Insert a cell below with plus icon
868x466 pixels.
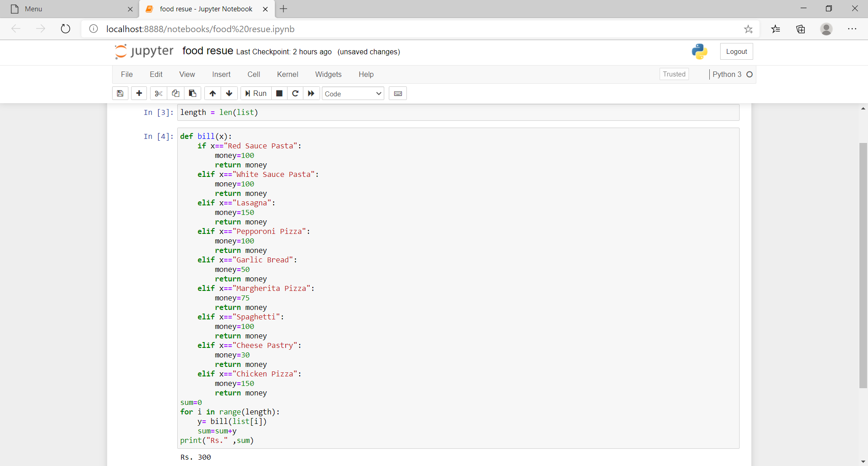[139, 93]
